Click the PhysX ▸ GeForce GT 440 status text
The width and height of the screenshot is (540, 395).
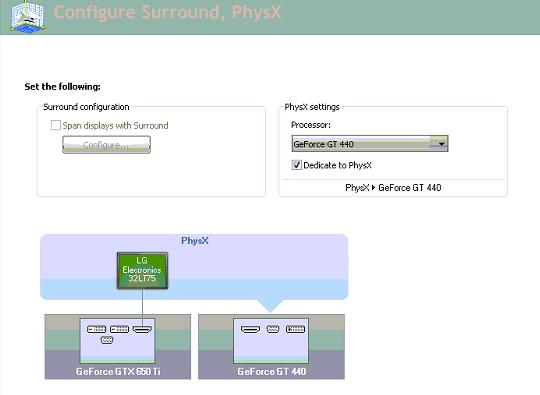click(393, 188)
